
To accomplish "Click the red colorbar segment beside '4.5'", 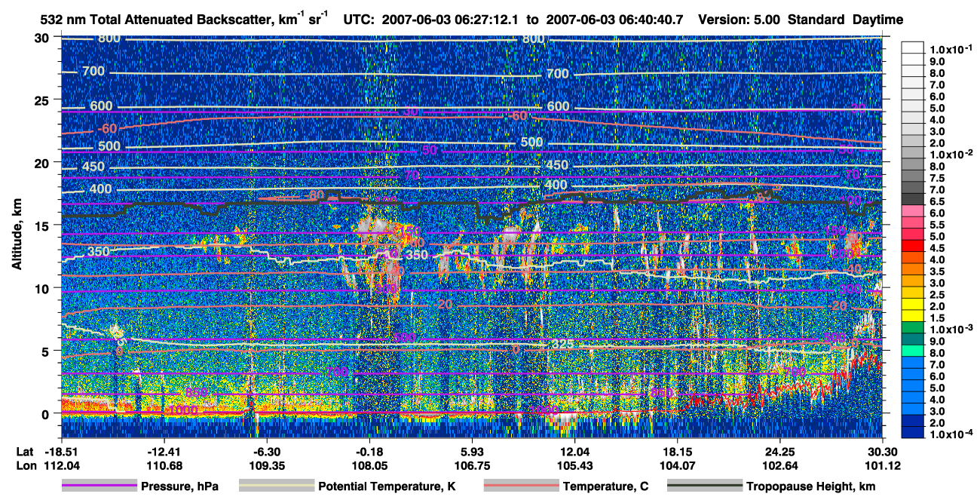I will 913,246.
